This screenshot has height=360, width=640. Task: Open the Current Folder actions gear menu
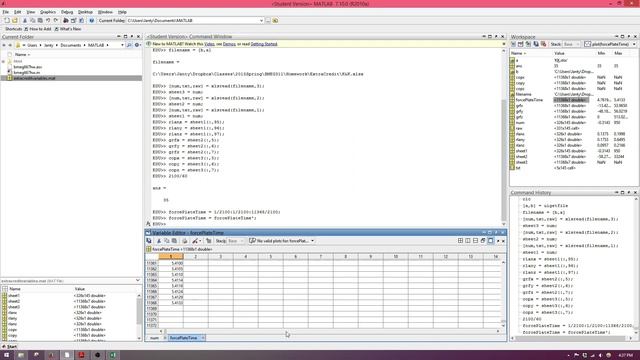coord(137,45)
